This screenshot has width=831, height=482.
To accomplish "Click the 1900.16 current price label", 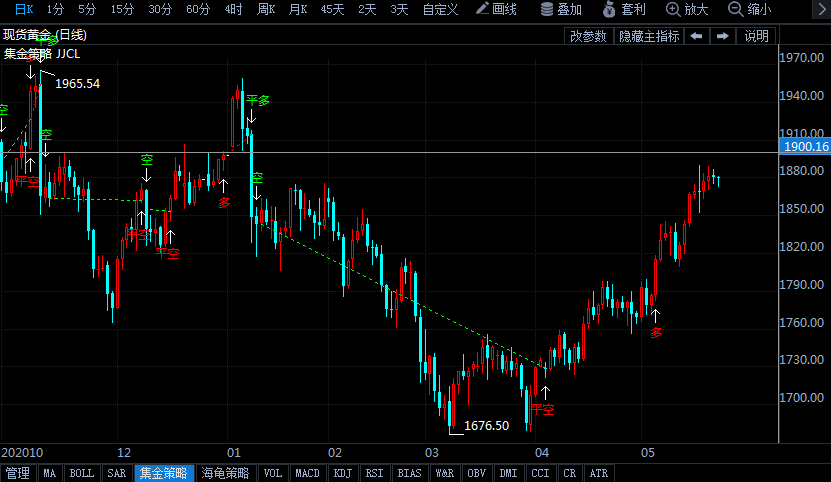I will click(x=805, y=146).
